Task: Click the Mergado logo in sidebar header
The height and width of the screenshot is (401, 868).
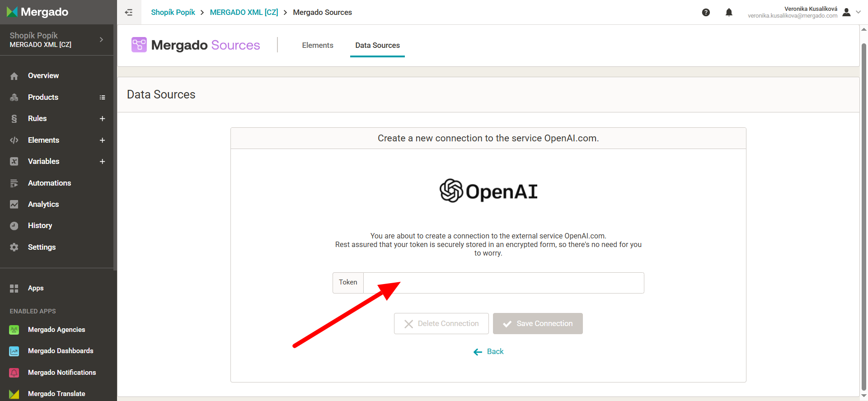Action: click(x=38, y=12)
